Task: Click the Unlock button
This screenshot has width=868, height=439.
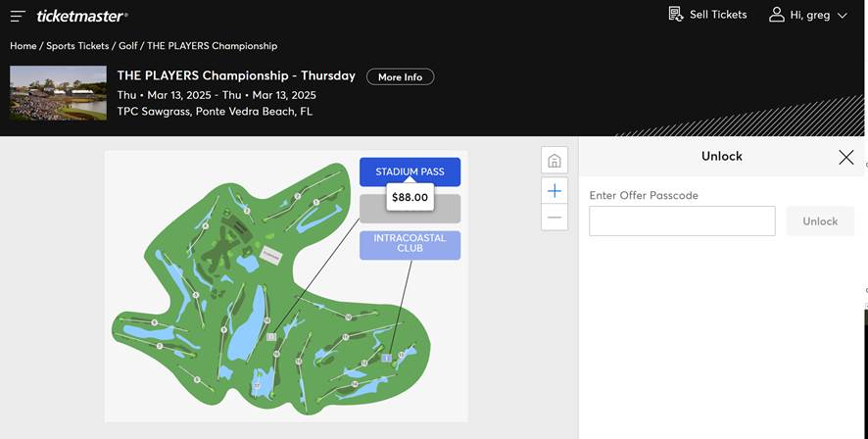Action: pyautogui.click(x=820, y=220)
